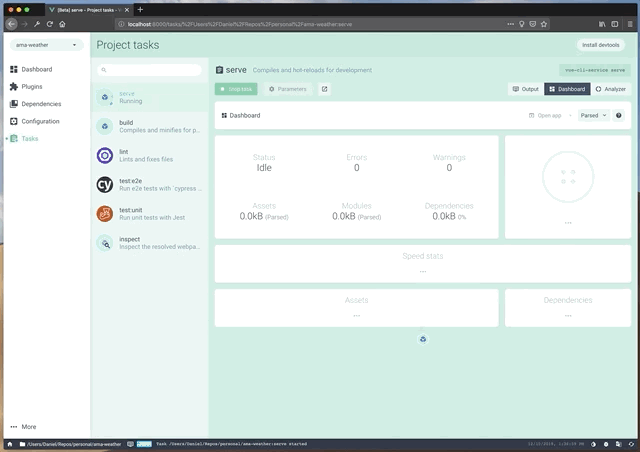Viewport: 640px width, 452px height.
Task: Switch to the Dashboard view tab
Action: [567, 89]
